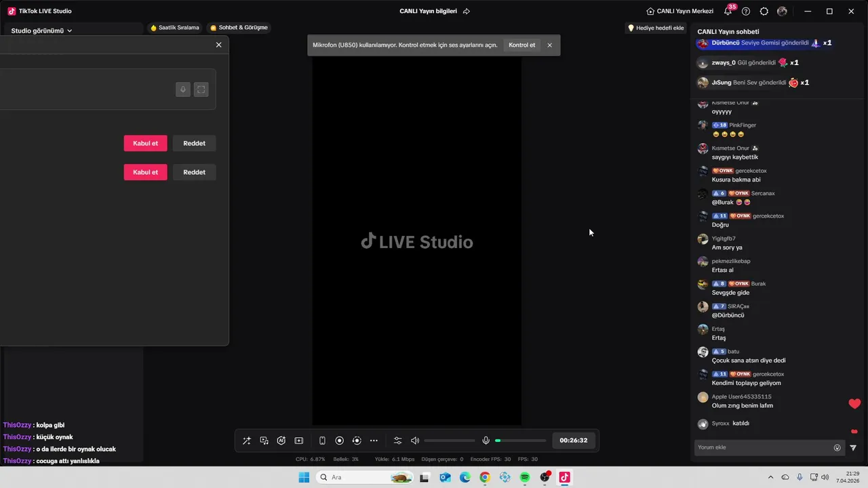Click the first Reddet button
Viewport: 868px width, 488px height.
point(194,143)
